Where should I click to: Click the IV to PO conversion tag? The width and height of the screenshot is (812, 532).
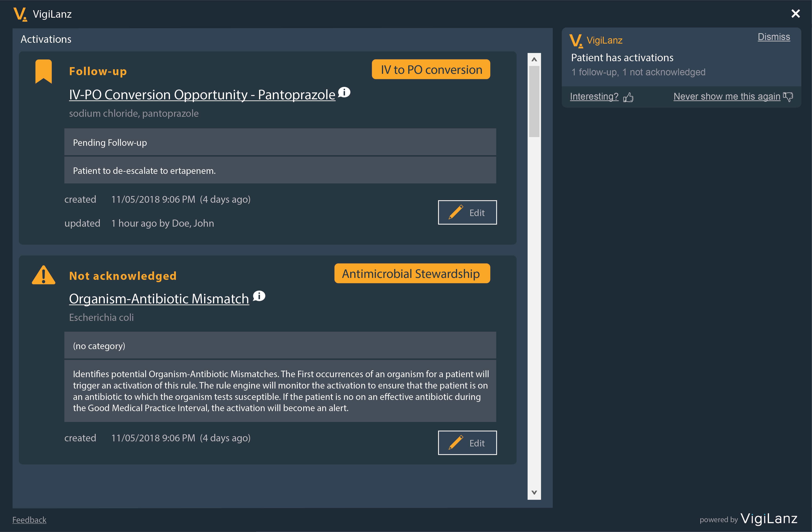click(x=431, y=69)
